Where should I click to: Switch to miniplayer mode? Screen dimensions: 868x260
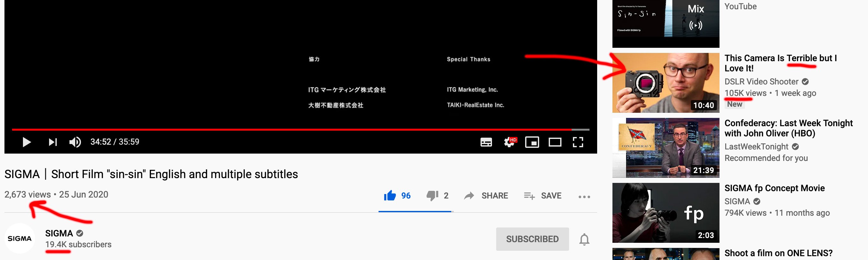532,142
